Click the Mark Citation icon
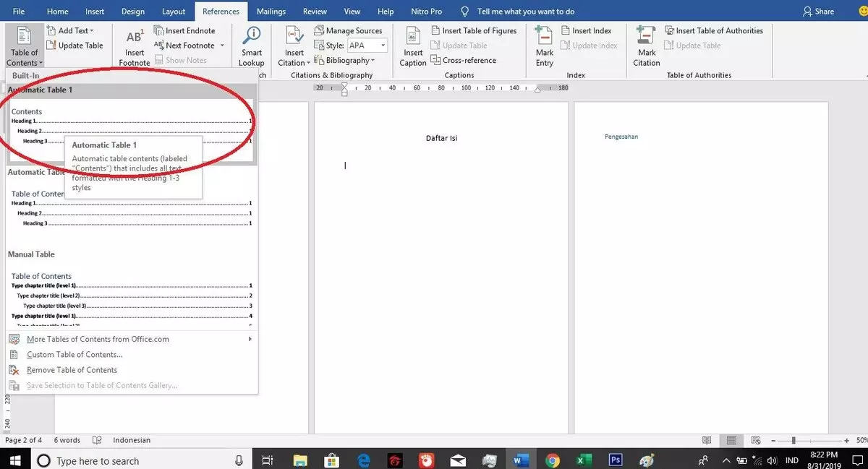This screenshot has width=868, height=469. pos(646,36)
